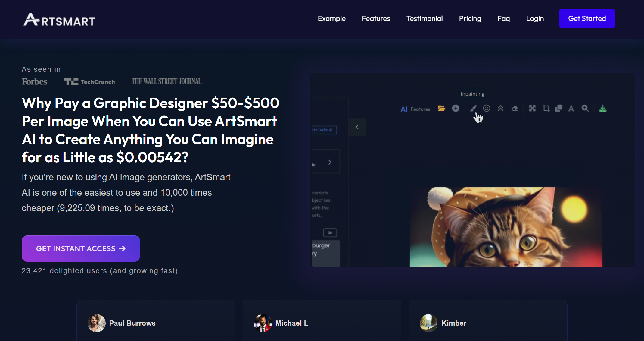Click Kimber's avatar

click(x=429, y=323)
